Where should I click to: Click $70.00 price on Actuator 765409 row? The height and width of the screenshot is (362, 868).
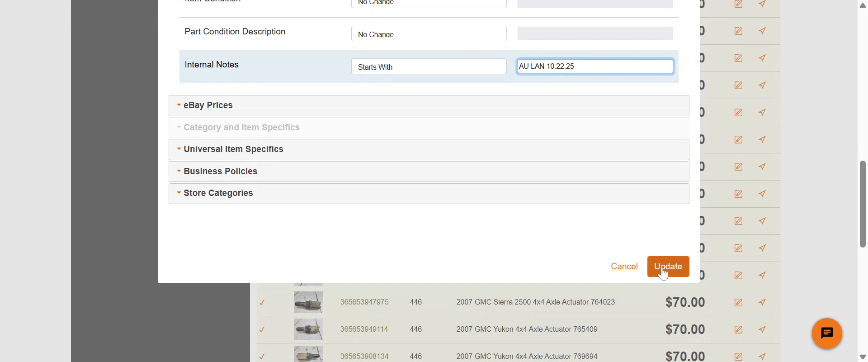point(685,329)
